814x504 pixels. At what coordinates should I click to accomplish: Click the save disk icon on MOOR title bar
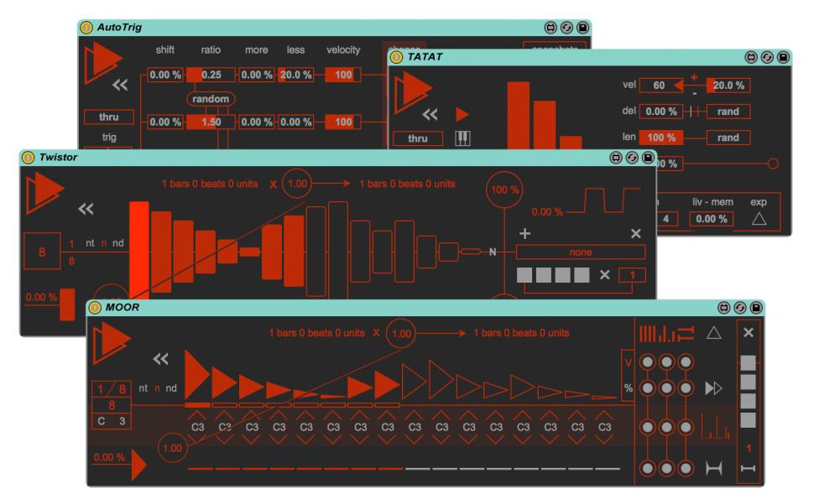(x=757, y=309)
